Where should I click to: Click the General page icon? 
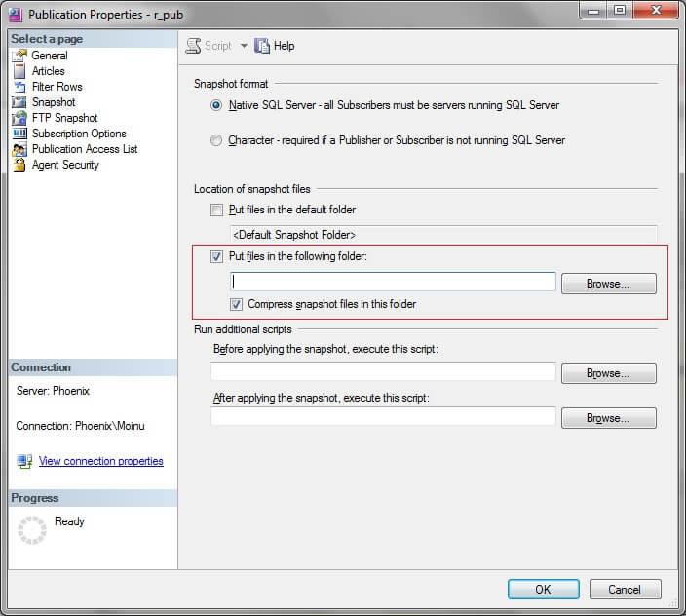[x=19, y=56]
